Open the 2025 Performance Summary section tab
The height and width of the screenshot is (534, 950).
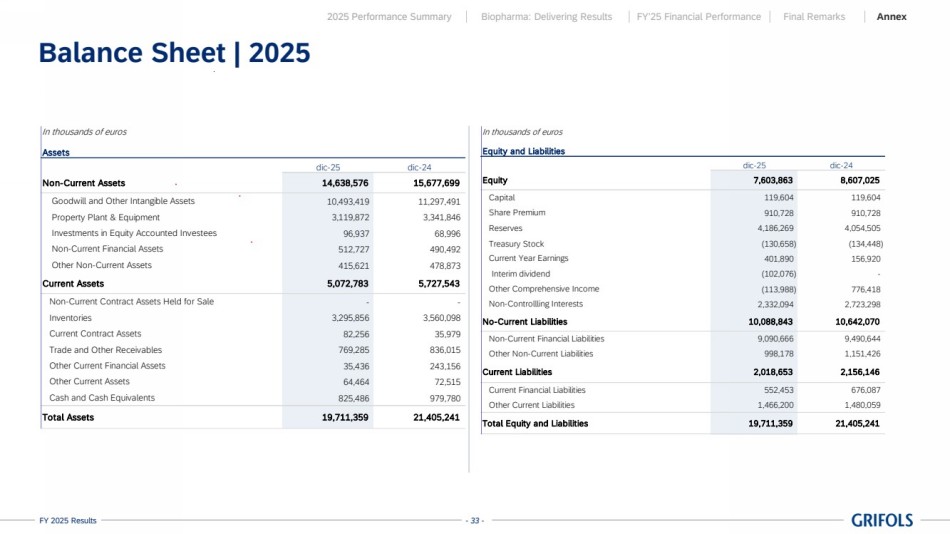[389, 17]
